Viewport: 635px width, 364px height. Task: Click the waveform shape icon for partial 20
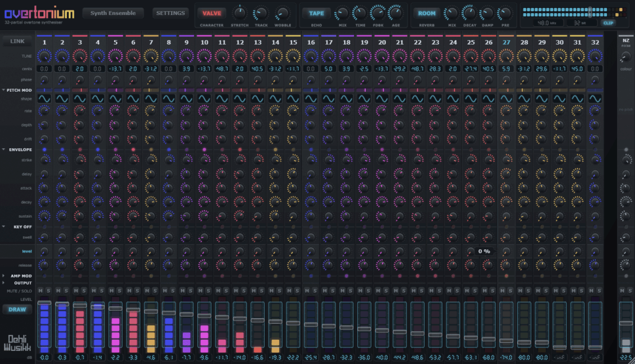coord(382,99)
